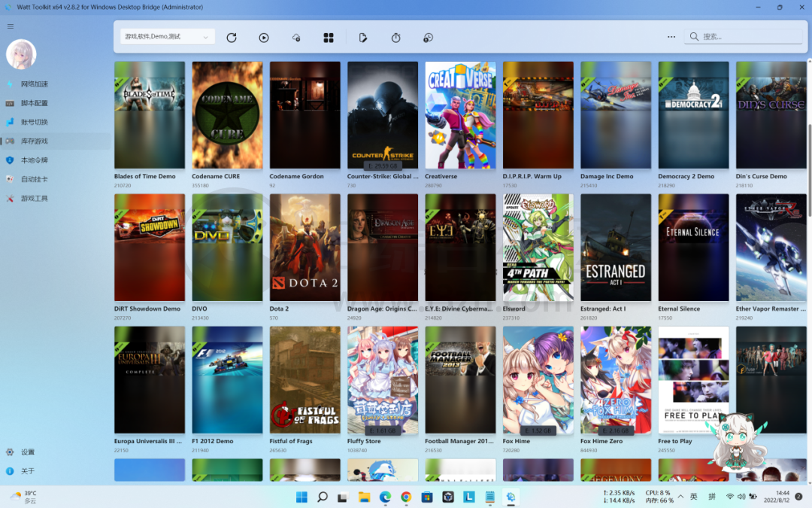
Task: Open 关于 about page
Action: [x=56, y=471]
